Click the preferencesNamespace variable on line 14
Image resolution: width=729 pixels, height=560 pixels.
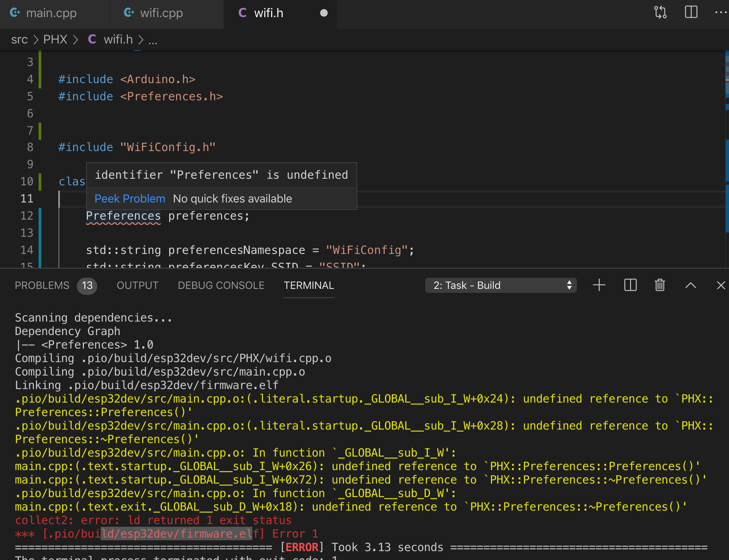tap(237, 250)
